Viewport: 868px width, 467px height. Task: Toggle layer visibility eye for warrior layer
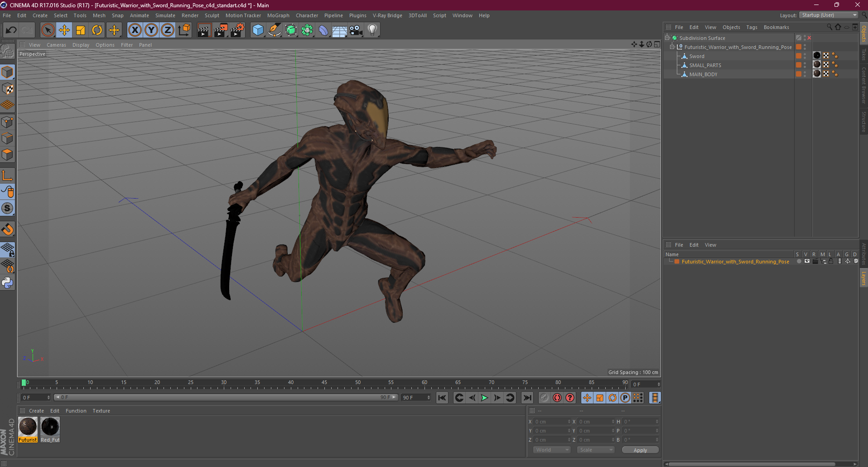807,262
